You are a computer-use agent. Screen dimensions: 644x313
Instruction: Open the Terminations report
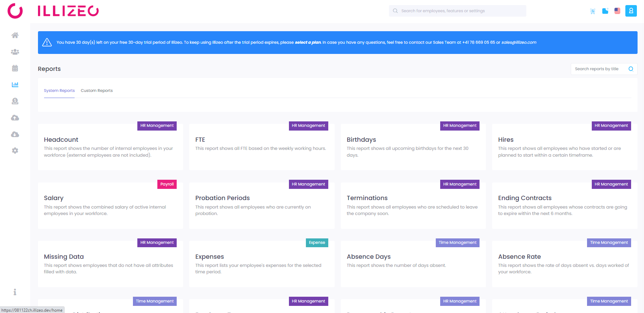tap(413, 206)
